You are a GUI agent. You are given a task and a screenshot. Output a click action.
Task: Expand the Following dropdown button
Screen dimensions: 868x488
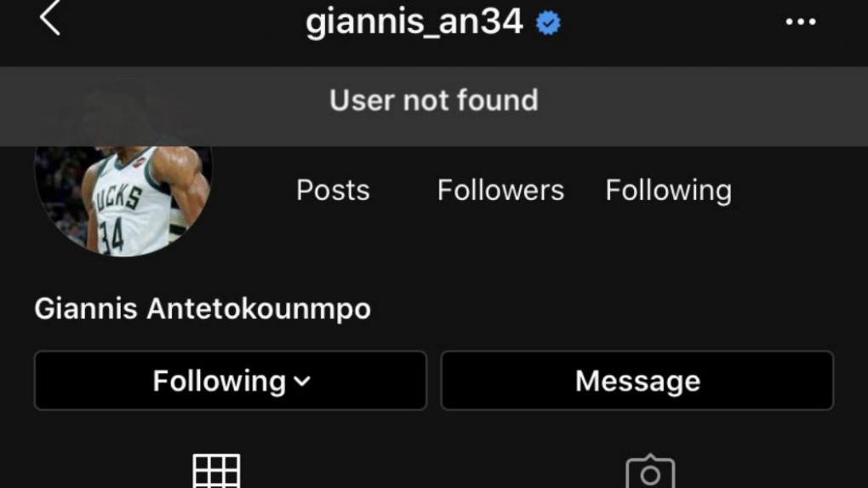coord(231,381)
